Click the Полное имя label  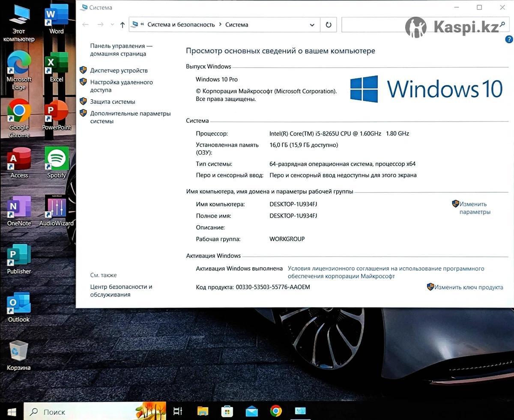[213, 216]
